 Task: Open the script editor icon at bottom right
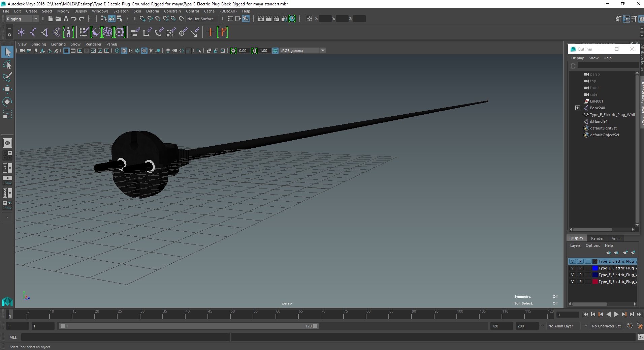click(x=640, y=337)
